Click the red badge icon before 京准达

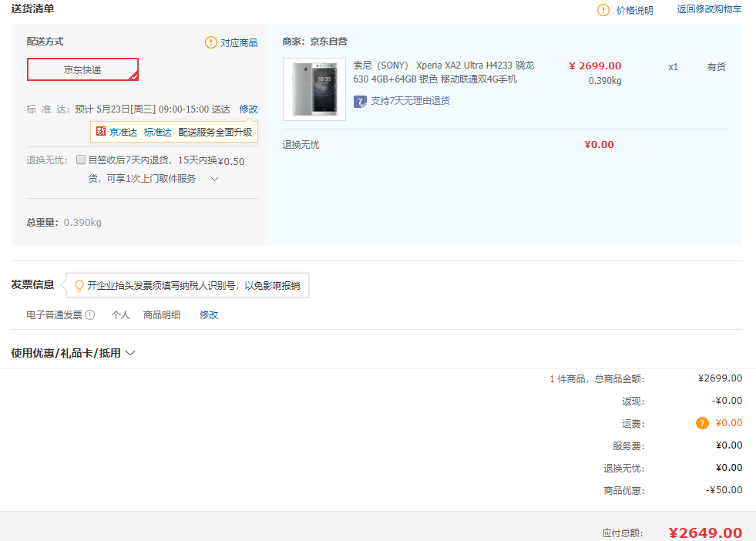pyautogui.click(x=101, y=131)
